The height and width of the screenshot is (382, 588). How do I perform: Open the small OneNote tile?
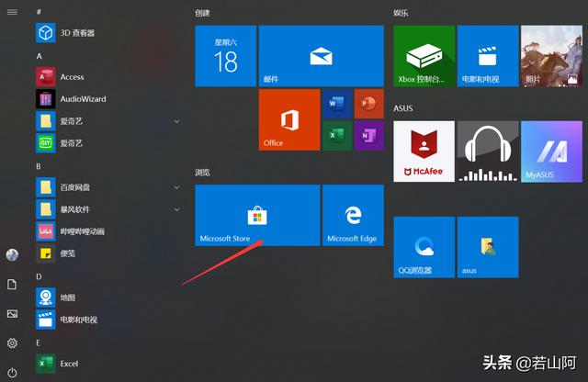tap(368, 137)
